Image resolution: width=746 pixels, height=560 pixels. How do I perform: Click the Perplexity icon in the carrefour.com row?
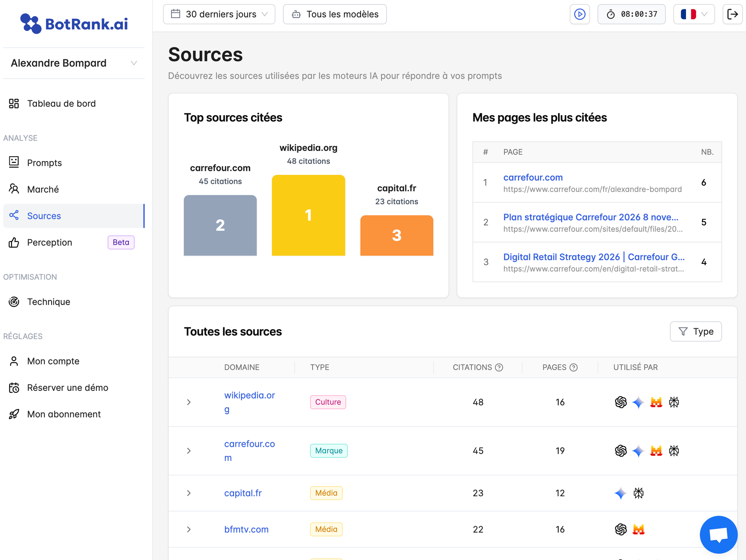coord(674,451)
